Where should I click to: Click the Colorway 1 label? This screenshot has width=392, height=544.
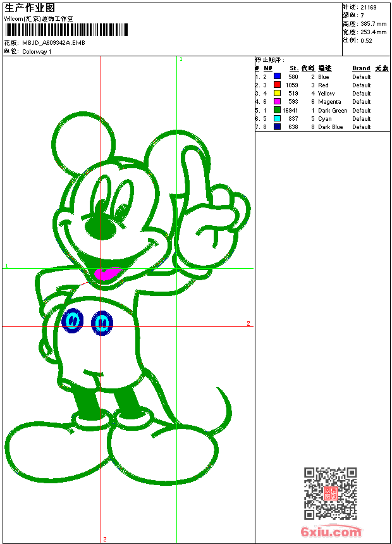pos(37,52)
